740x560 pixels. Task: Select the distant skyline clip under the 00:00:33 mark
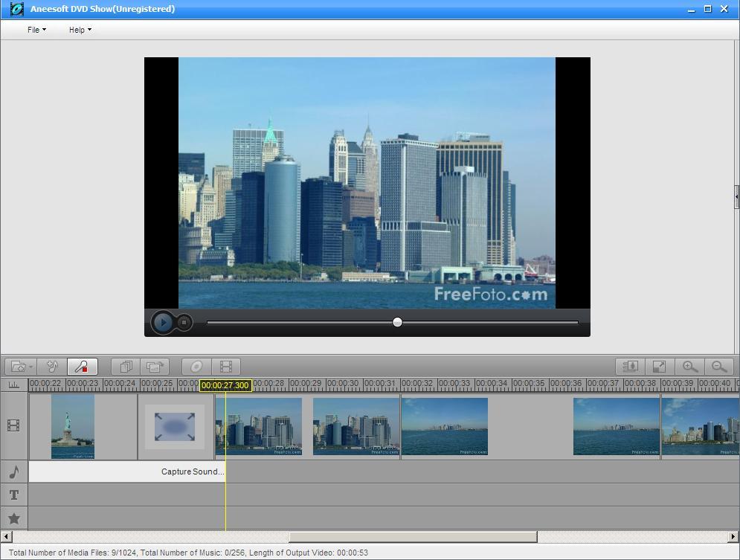445,426
